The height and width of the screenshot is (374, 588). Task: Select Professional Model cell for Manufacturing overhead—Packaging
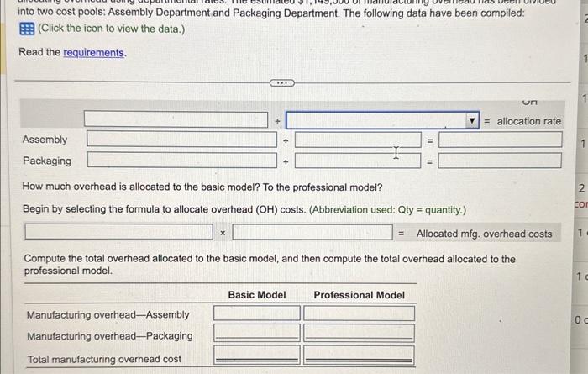pyautogui.click(x=360, y=333)
